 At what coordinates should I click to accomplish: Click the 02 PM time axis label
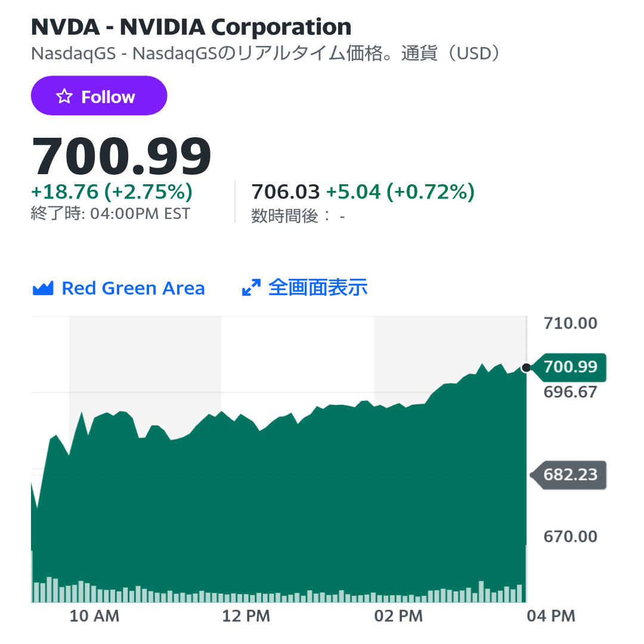(398, 616)
